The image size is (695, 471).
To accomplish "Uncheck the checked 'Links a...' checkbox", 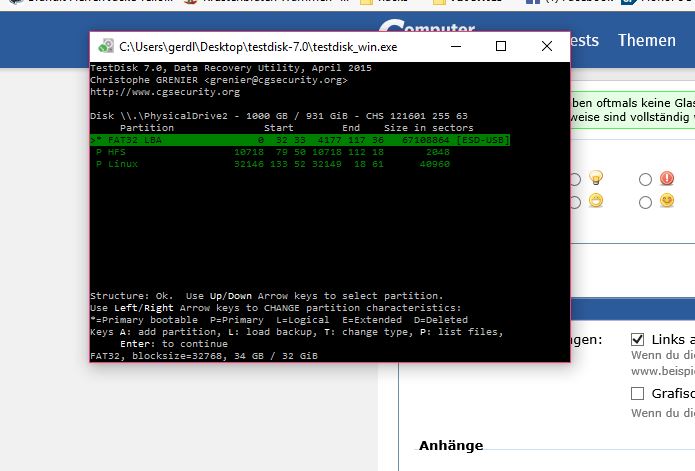I will (637, 340).
